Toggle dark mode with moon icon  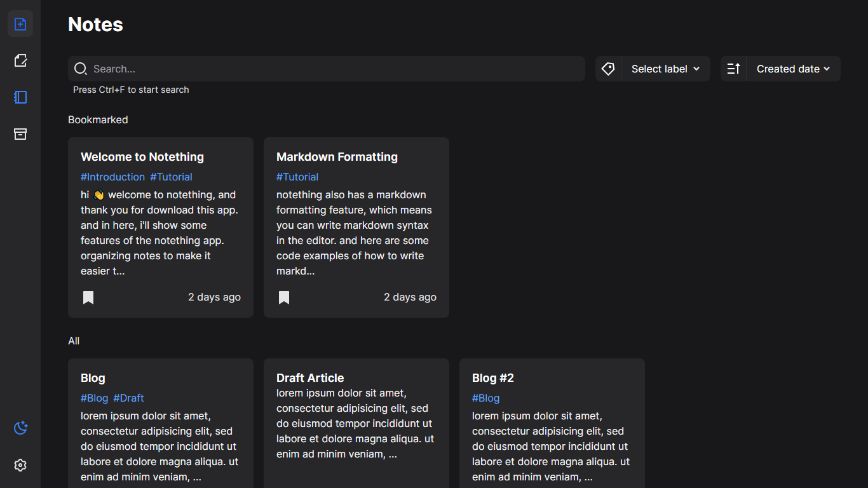pos(20,428)
